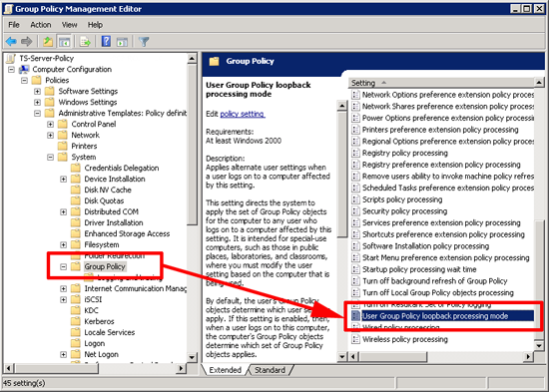Viewport: 549px width, 392px height.
Task: Toggle the Show/Hide console tree icon
Action: coord(64,42)
